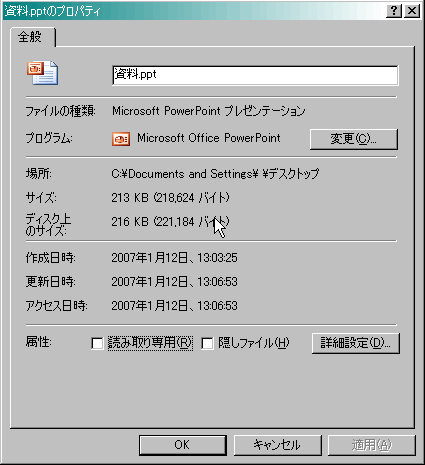Open the 変更(C)... program change button
The image size is (425, 465).
pyautogui.click(x=354, y=139)
